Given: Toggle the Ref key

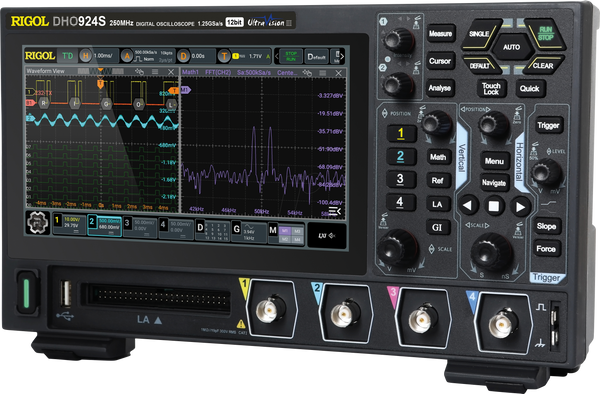Looking at the screenshot, I should [x=437, y=180].
